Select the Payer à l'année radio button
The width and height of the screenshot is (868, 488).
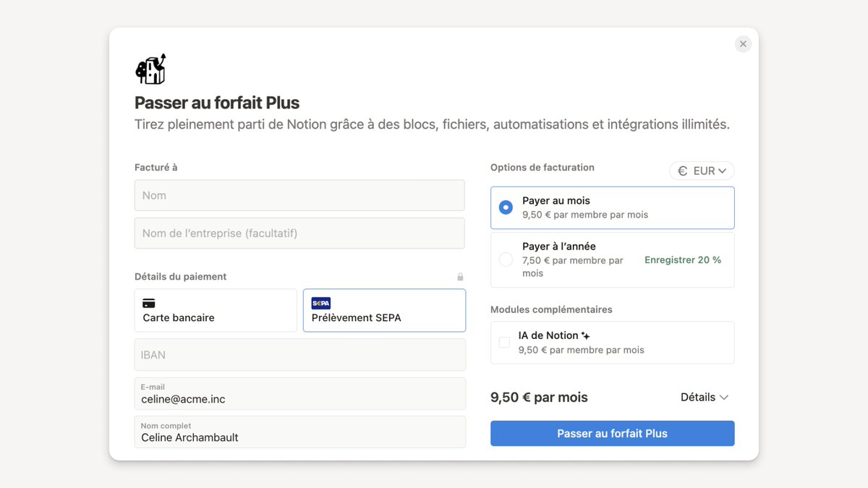tap(506, 260)
